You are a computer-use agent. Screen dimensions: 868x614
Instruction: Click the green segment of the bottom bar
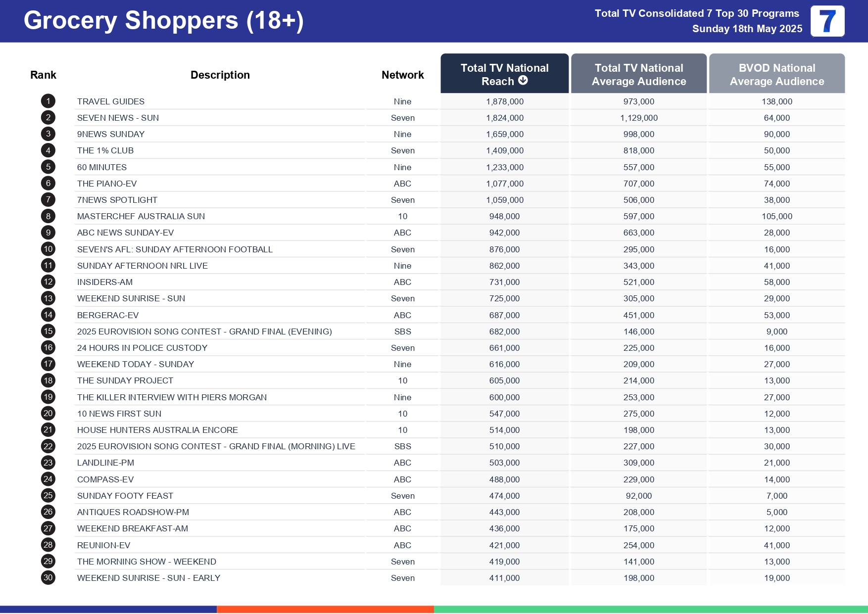650,609
